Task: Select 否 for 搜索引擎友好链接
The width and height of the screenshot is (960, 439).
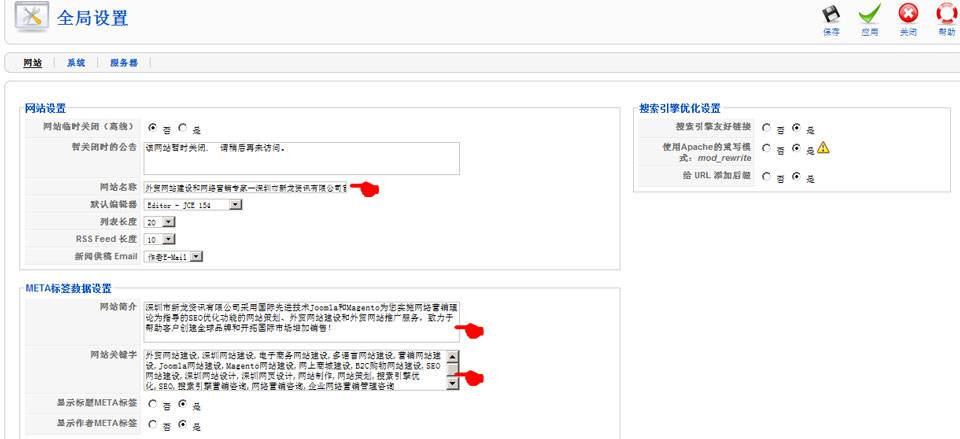Action: coord(767,128)
